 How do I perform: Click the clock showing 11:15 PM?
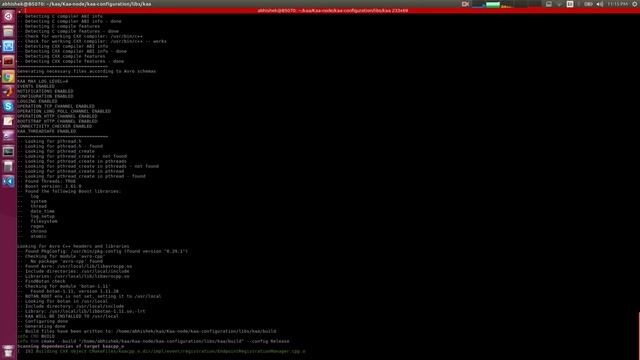pyautogui.click(x=618, y=4)
